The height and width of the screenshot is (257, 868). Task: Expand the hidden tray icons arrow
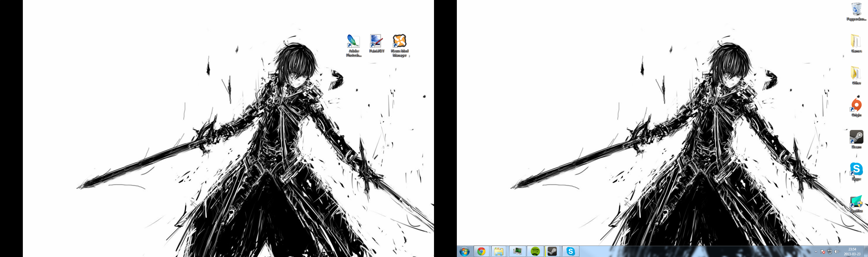click(x=816, y=252)
